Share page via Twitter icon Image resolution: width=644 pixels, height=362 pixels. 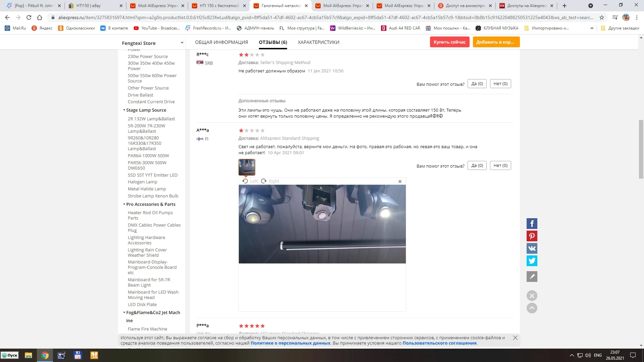[532, 261]
